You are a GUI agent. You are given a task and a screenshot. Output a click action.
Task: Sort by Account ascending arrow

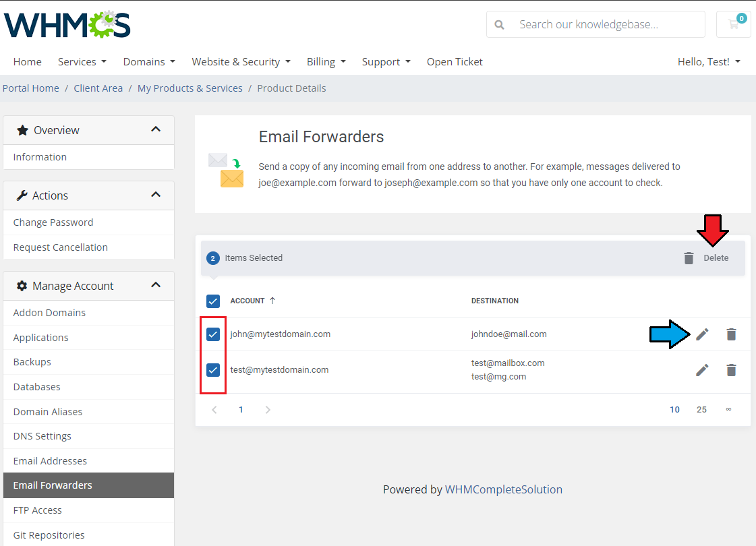(272, 301)
